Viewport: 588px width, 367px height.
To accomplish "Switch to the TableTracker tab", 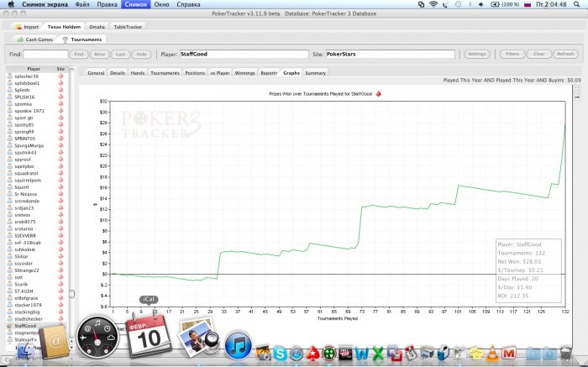I will [128, 27].
